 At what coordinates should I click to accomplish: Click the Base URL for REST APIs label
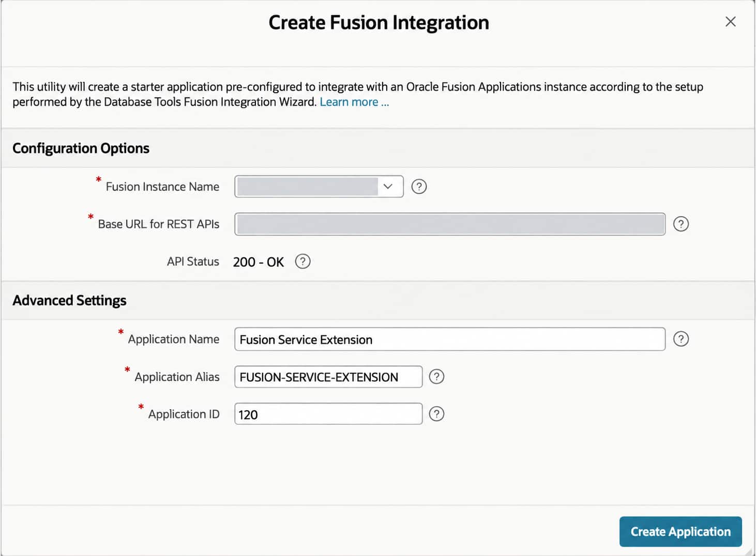coord(159,224)
